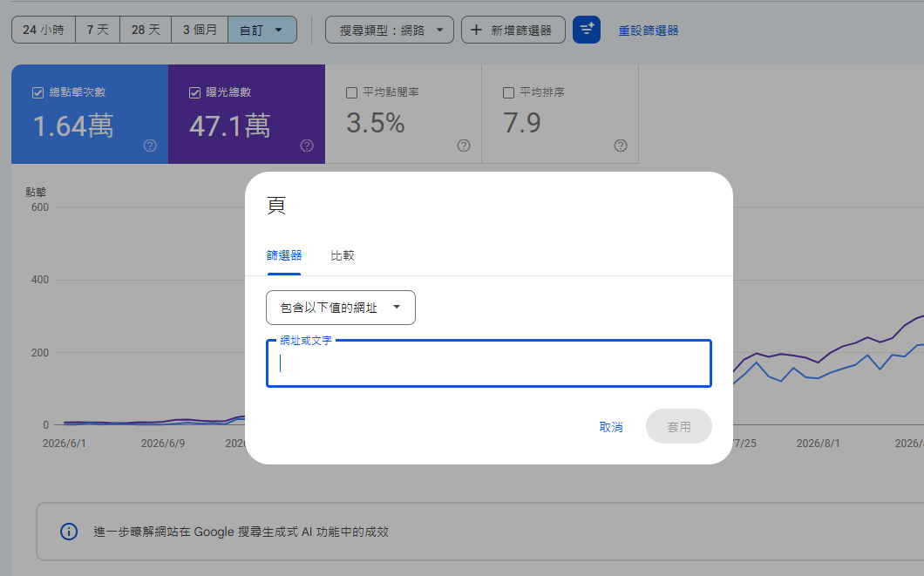Click the 套用 button
Viewport: 924px width, 576px height.
point(679,426)
